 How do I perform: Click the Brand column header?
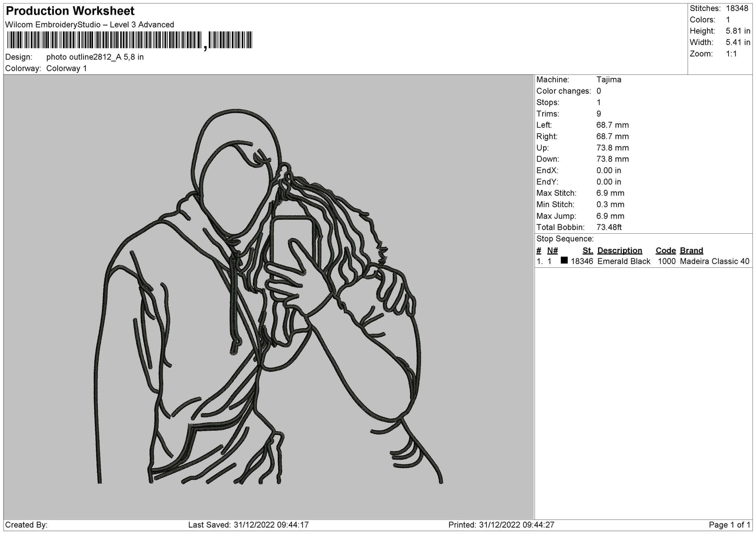[x=691, y=251]
